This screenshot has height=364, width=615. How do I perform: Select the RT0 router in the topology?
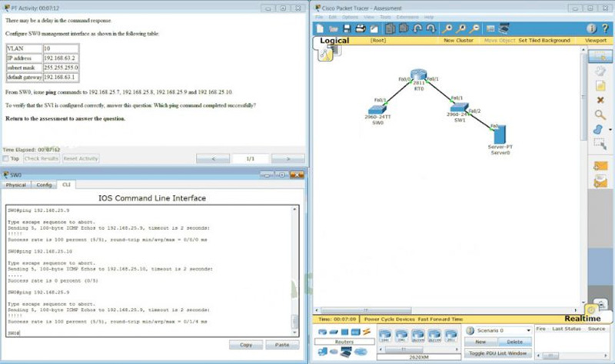coord(418,74)
